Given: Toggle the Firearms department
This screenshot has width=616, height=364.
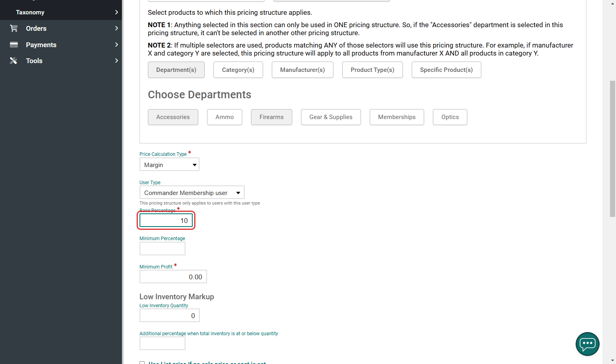Looking at the screenshot, I should (271, 117).
